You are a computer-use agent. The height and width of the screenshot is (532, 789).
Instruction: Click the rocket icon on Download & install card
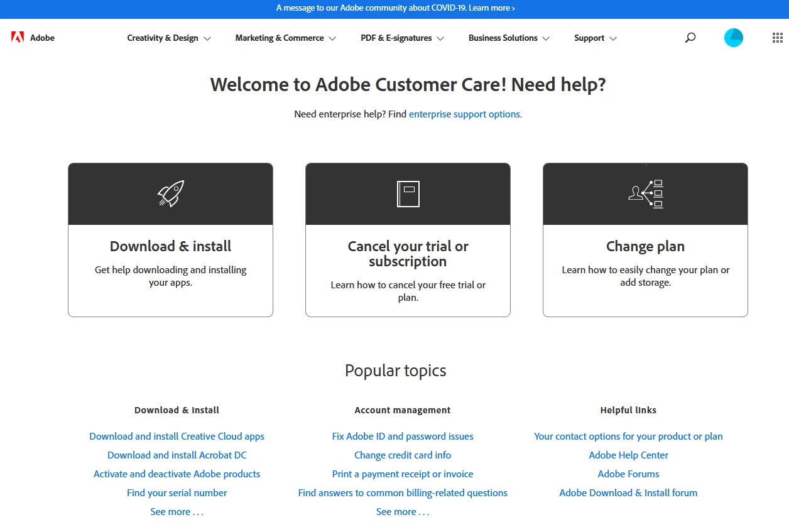point(170,193)
